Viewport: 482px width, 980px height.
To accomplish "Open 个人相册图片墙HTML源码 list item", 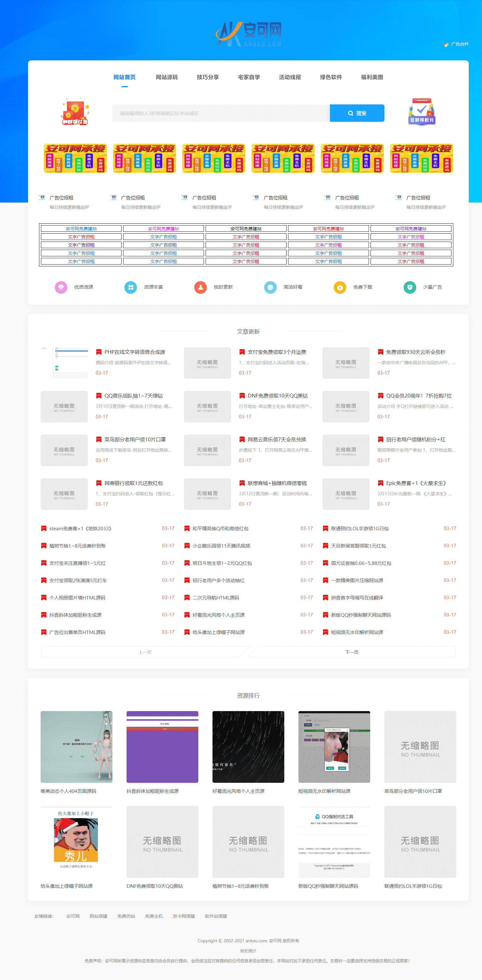I will (77, 598).
